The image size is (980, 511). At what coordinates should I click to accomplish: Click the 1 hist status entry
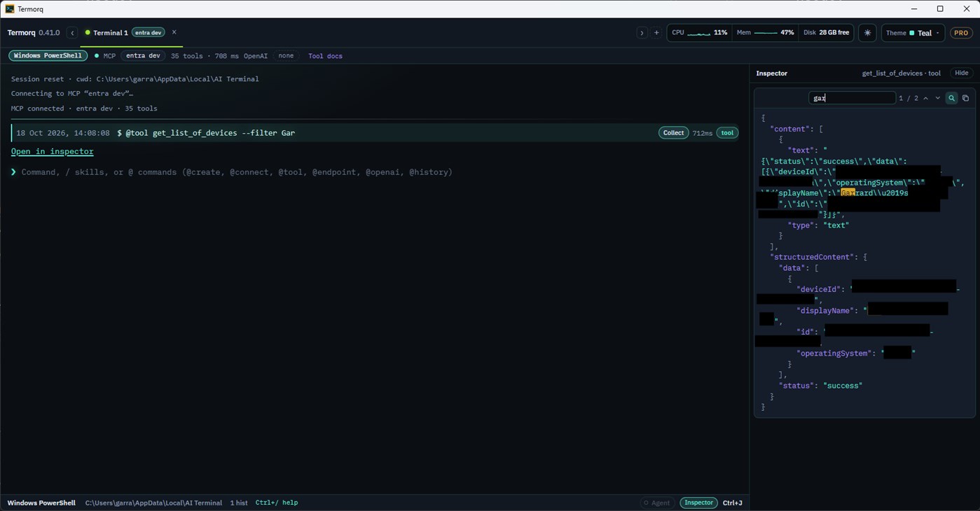[x=239, y=503]
